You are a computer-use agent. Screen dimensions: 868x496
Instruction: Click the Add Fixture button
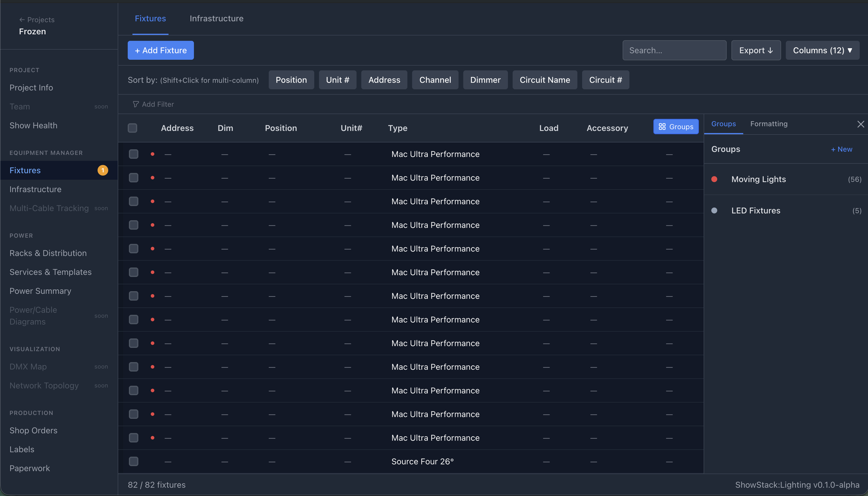(161, 50)
